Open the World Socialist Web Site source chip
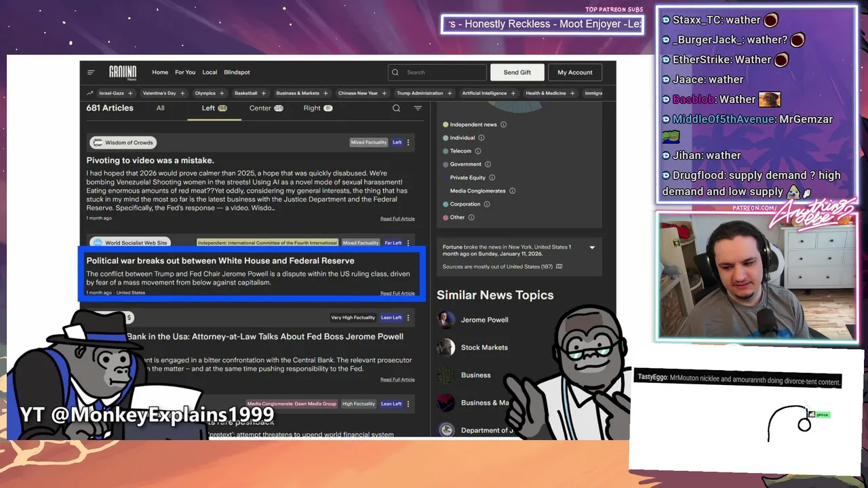This screenshot has width=868, height=488. (129, 243)
